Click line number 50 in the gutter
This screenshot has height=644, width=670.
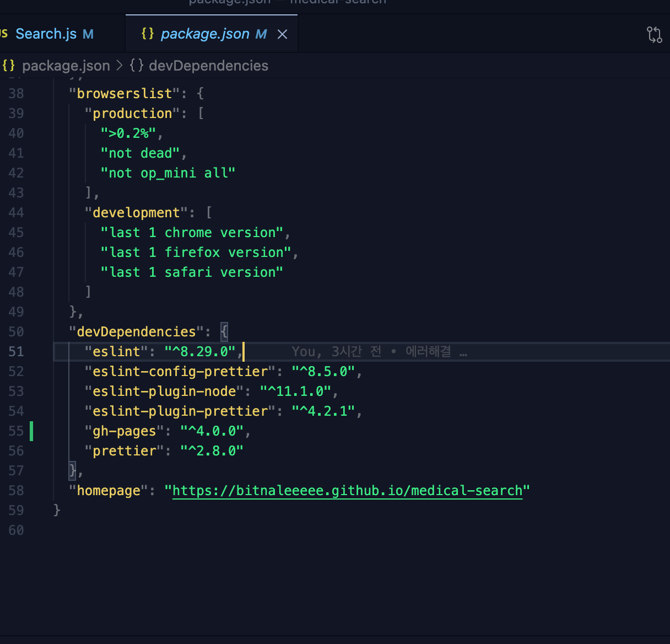click(x=16, y=331)
